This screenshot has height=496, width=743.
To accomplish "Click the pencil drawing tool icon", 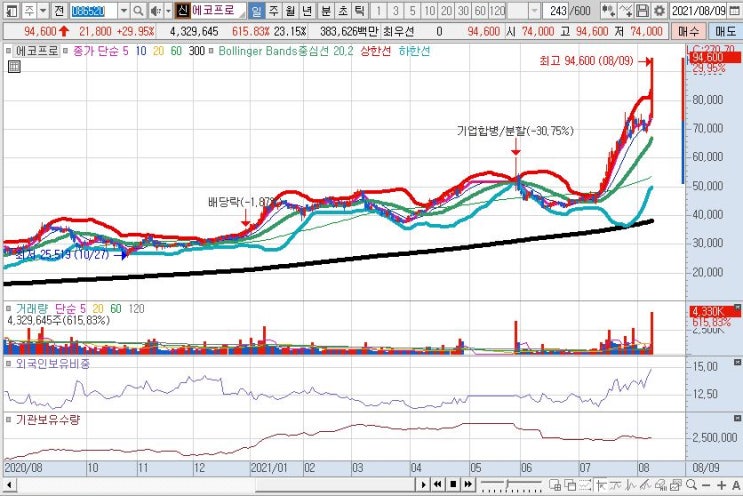I will (x=645, y=485).
